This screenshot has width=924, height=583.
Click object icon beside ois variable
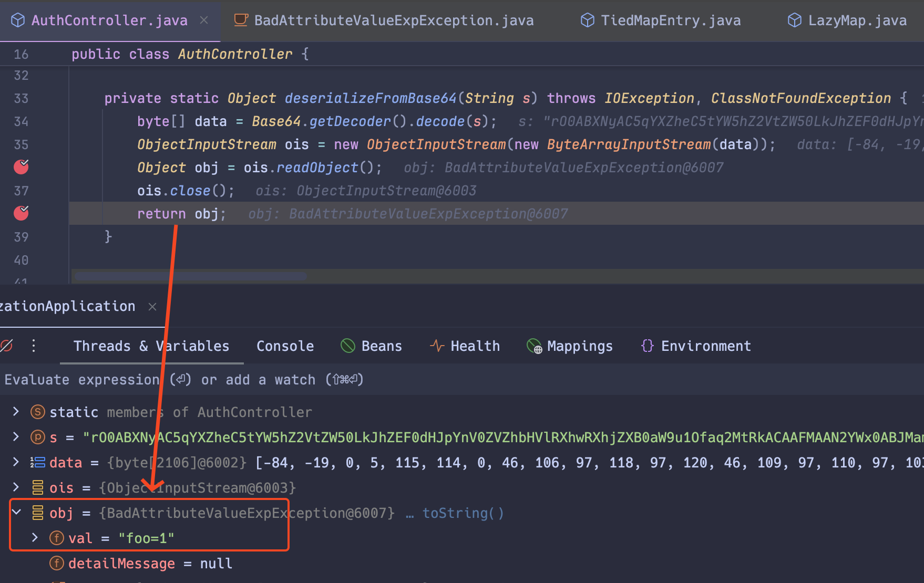pyautogui.click(x=38, y=487)
